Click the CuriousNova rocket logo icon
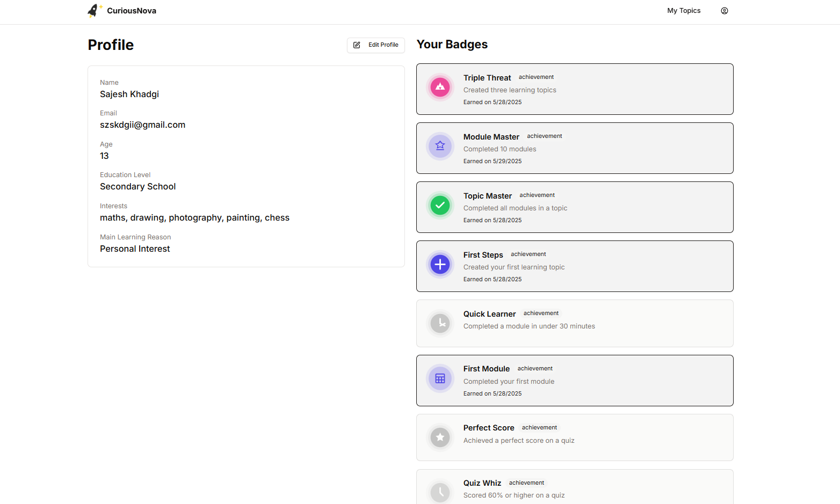 (94, 11)
